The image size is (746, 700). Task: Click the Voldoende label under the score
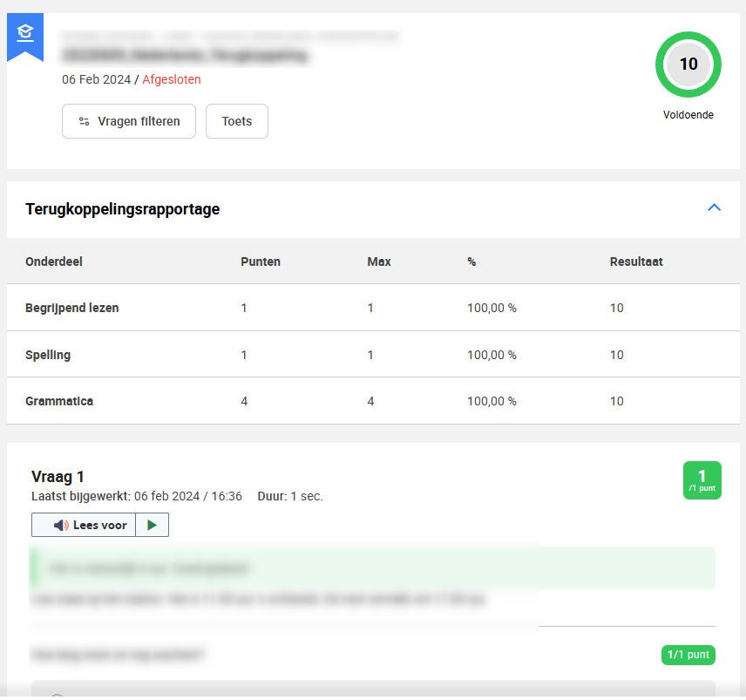point(688,115)
